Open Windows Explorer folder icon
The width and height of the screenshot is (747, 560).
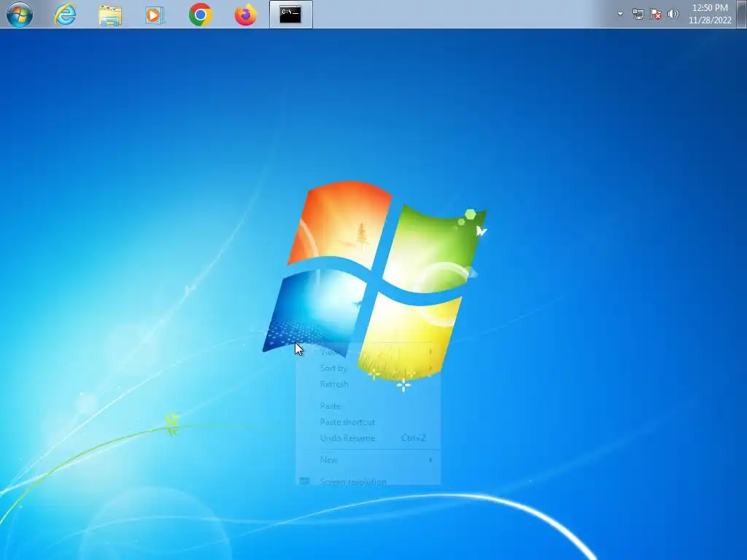(110, 15)
